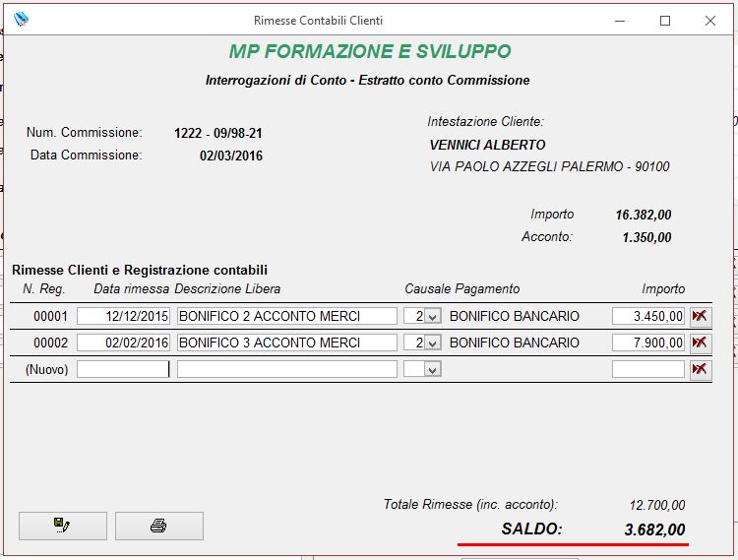Click the Data rimessa column header
The width and height of the screenshot is (738, 560).
[131, 289]
